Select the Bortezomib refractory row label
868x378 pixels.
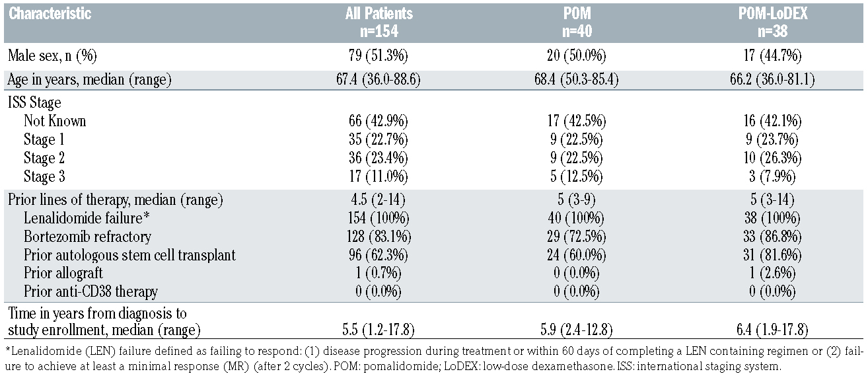(87, 236)
